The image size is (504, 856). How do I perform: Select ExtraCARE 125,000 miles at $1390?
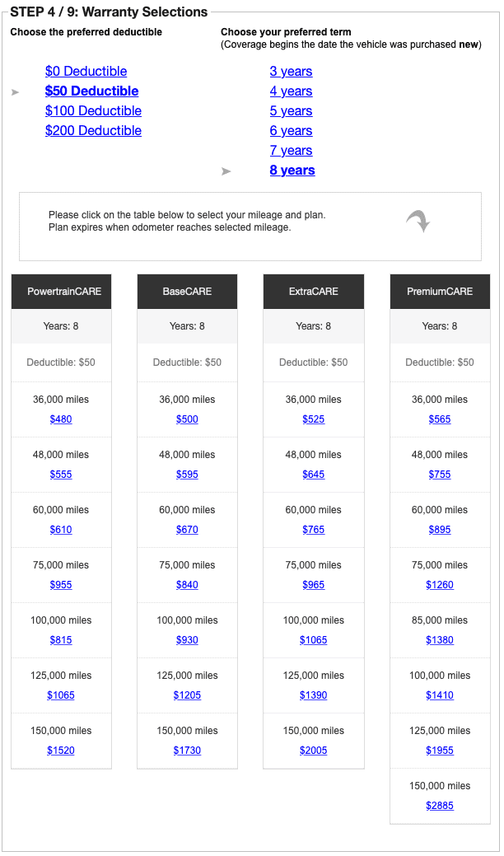pos(314,695)
